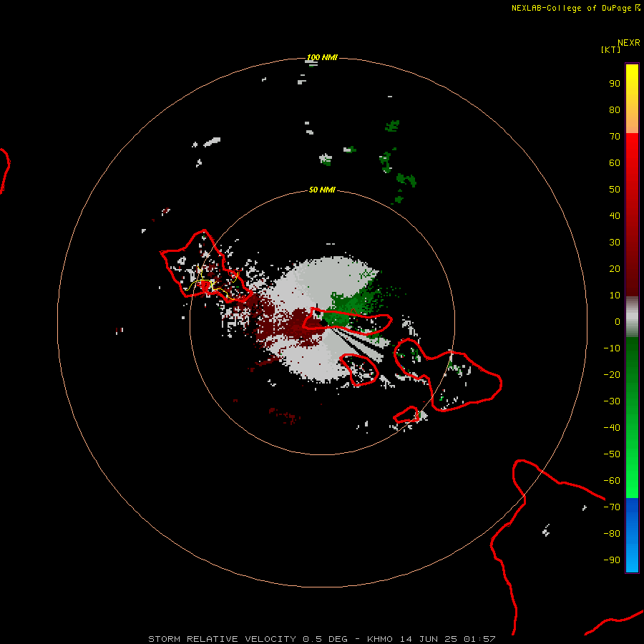Click the -40 value on the velocity scale
644x644 pixels.
(612, 428)
